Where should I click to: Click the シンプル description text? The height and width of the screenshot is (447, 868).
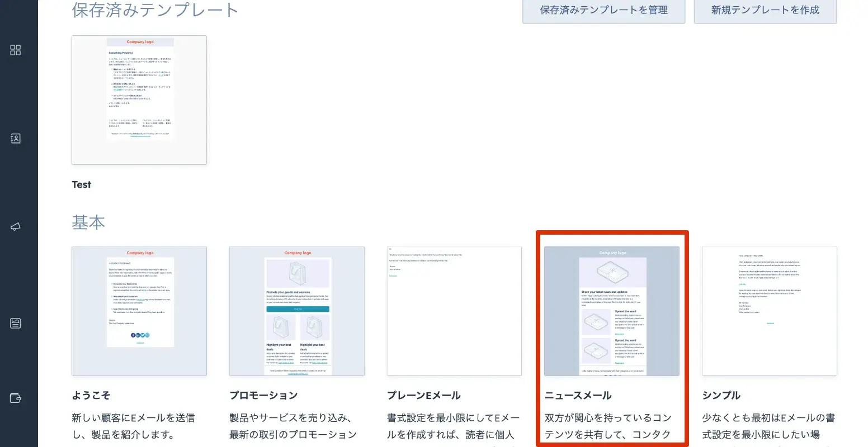point(769,429)
